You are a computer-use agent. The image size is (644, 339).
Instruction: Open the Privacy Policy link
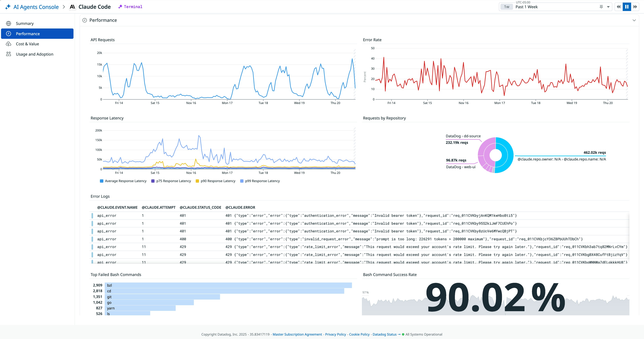[x=335, y=334]
